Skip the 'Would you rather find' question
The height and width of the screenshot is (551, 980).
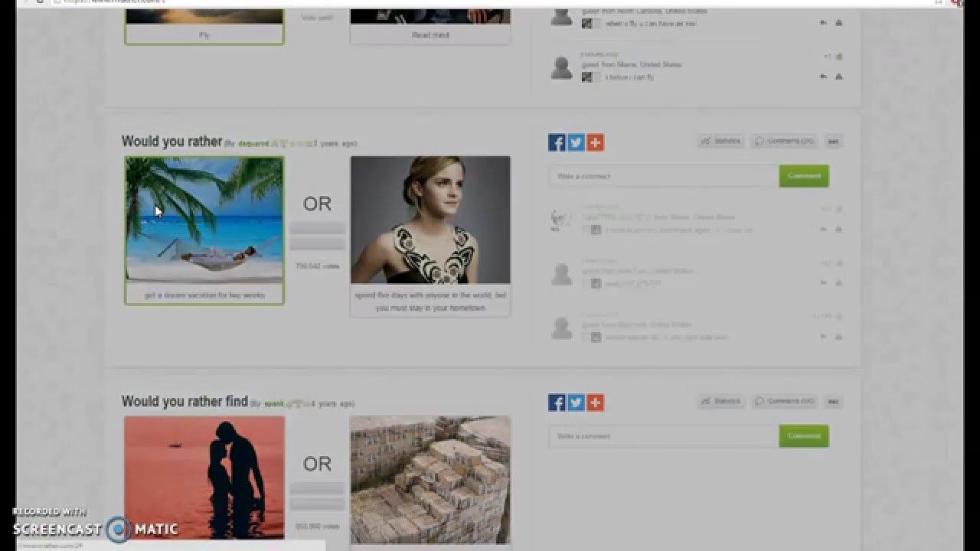pos(834,402)
